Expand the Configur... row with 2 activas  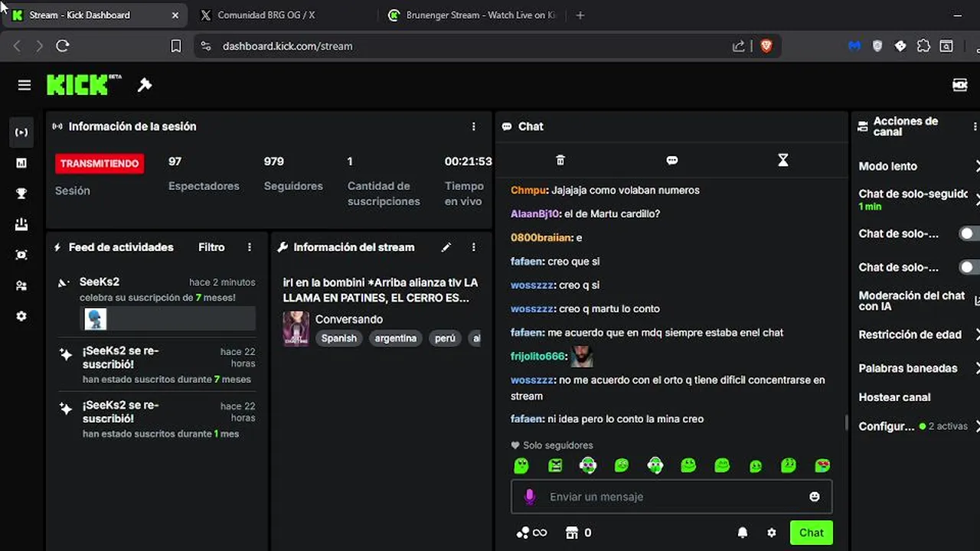coord(919,426)
